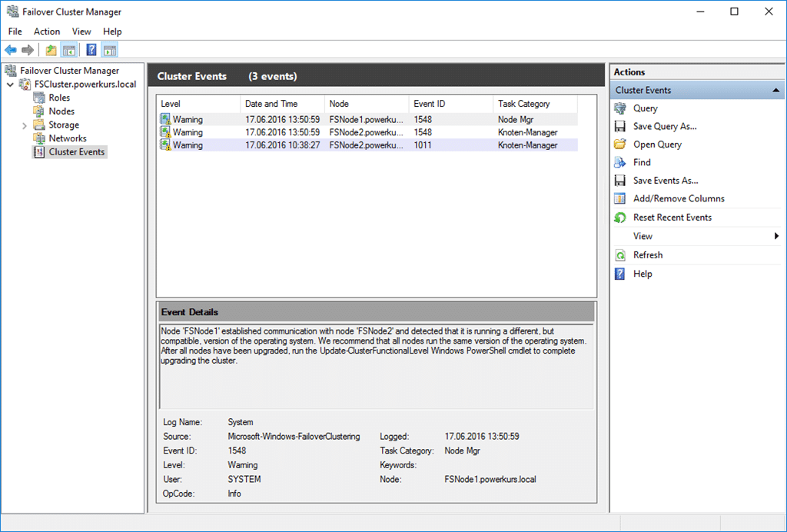Click the Forward arrow toolbar icon
The height and width of the screenshot is (532, 787).
coord(28,50)
